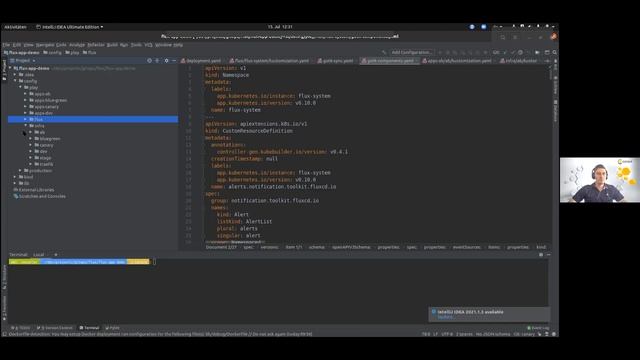Add a new terminal session tab

coord(56,255)
